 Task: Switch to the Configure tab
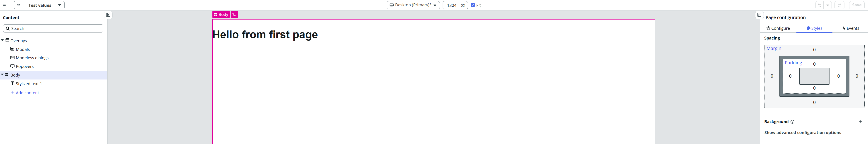point(778,28)
